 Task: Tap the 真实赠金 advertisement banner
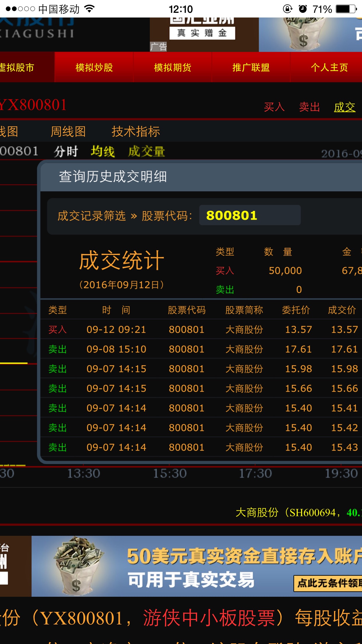tap(202, 33)
